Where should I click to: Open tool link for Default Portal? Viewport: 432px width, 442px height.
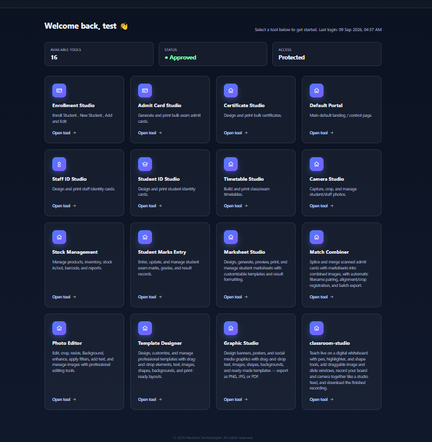(321, 133)
